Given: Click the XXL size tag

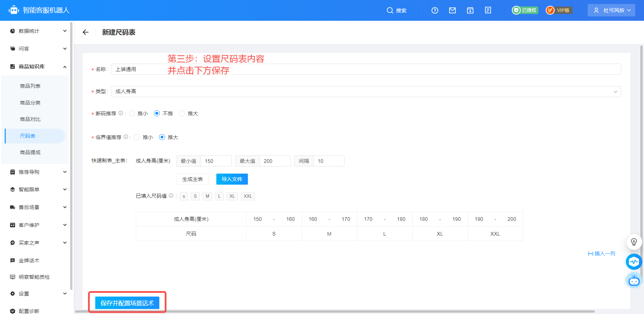Looking at the screenshot, I should pos(248,196).
